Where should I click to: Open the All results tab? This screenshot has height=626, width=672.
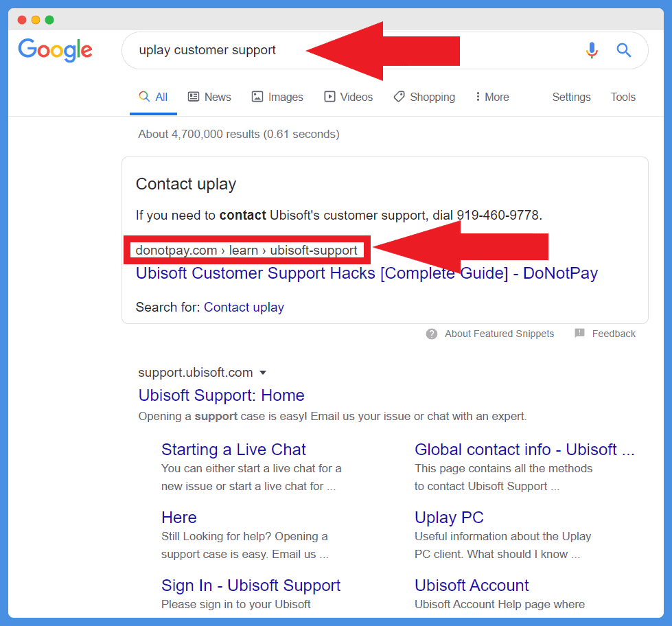(154, 97)
